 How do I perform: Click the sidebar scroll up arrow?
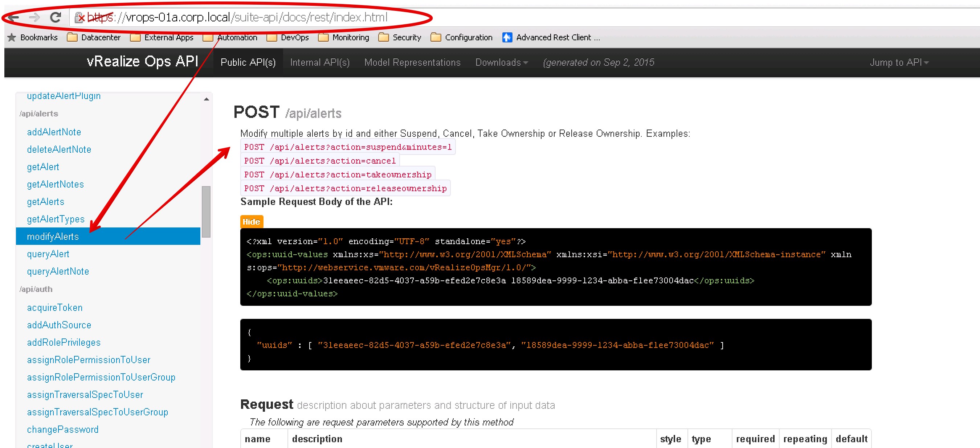tap(206, 99)
